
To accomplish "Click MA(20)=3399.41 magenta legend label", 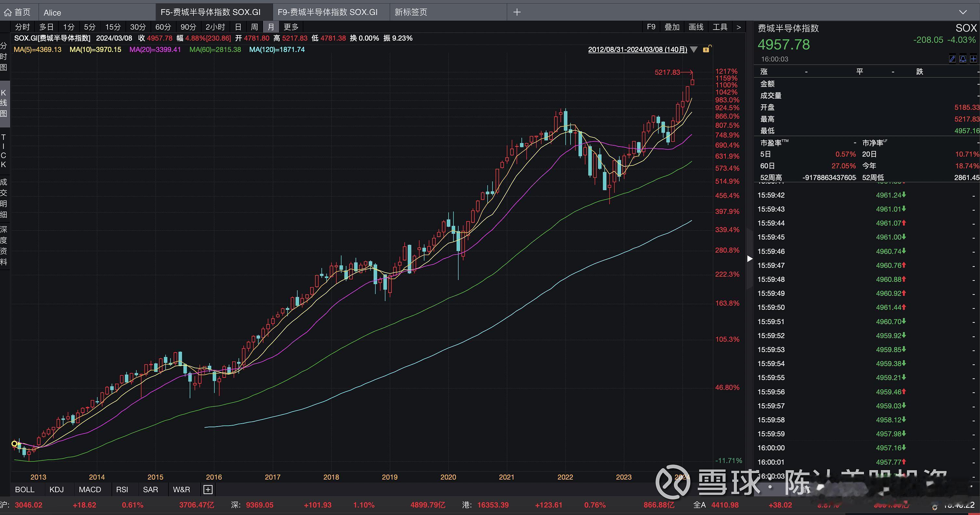I will pyautogui.click(x=155, y=49).
